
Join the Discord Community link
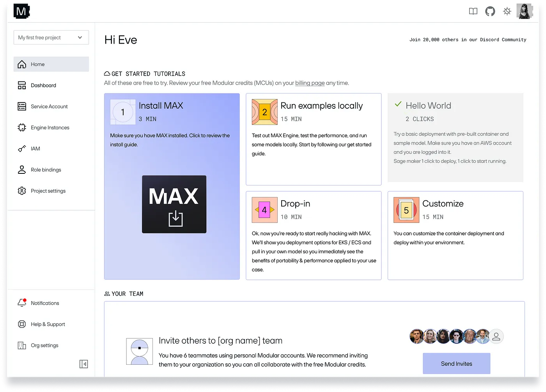(468, 40)
